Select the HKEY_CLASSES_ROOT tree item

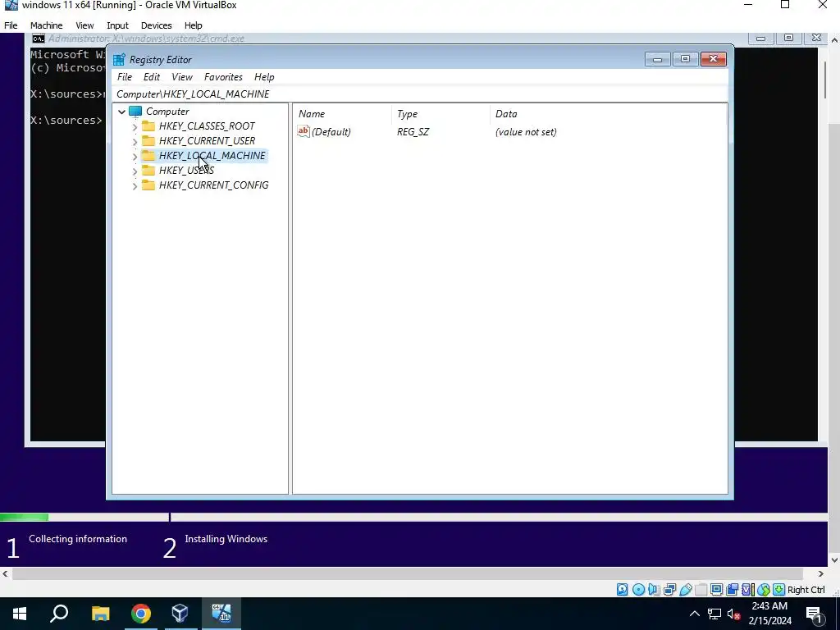pos(207,126)
